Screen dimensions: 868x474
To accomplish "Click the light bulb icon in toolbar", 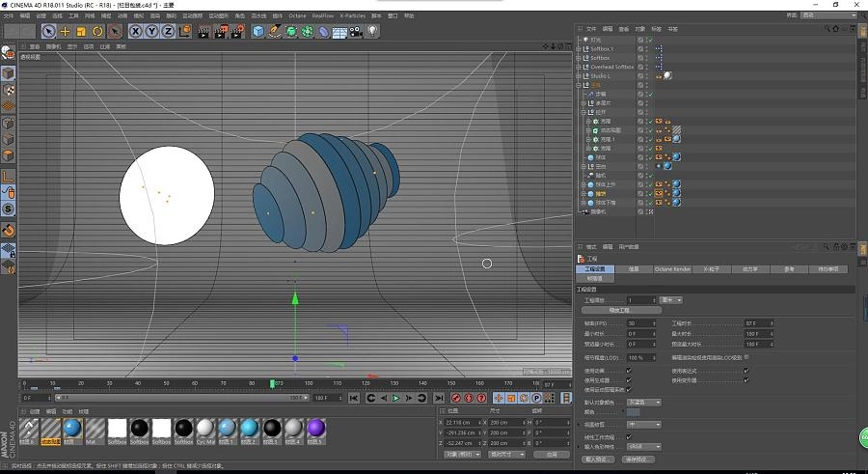I will (x=372, y=31).
